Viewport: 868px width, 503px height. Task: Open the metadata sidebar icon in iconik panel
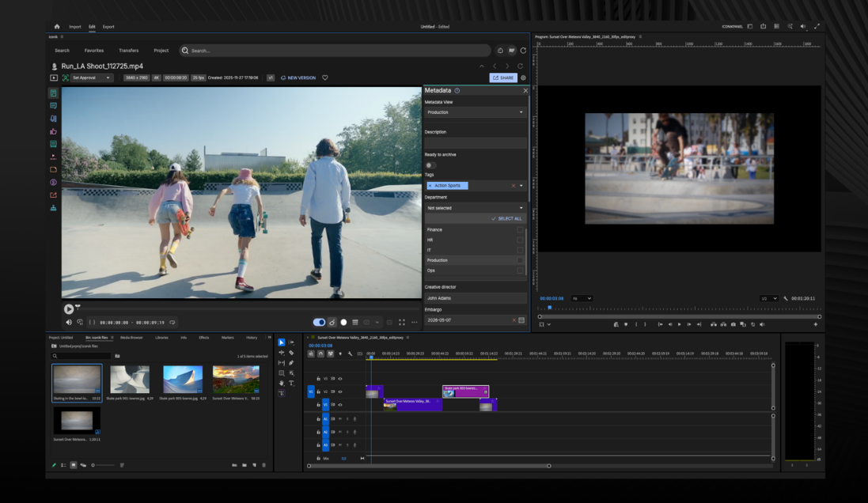(x=53, y=93)
